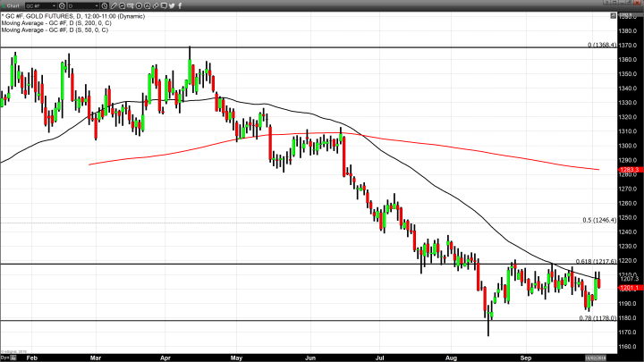The width and height of the screenshot is (644, 362).
Task: Click the 50-period Moving Average label
Action: [x=55, y=30]
